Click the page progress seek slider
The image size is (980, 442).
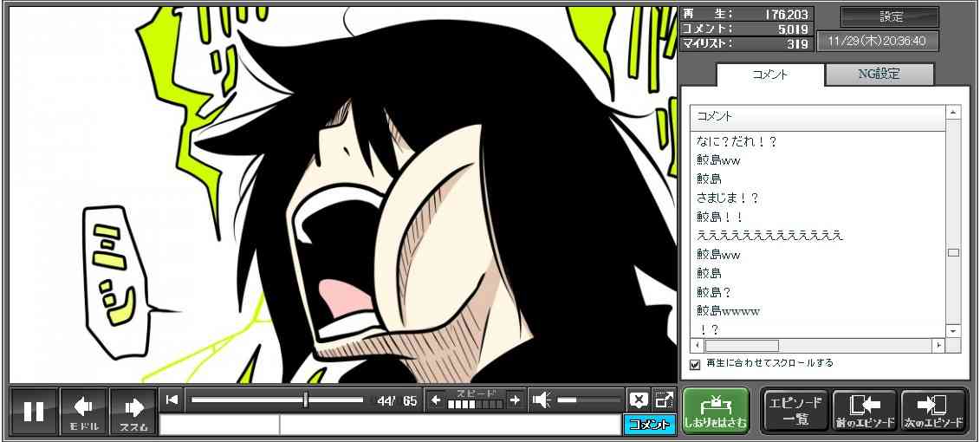click(276, 400)
